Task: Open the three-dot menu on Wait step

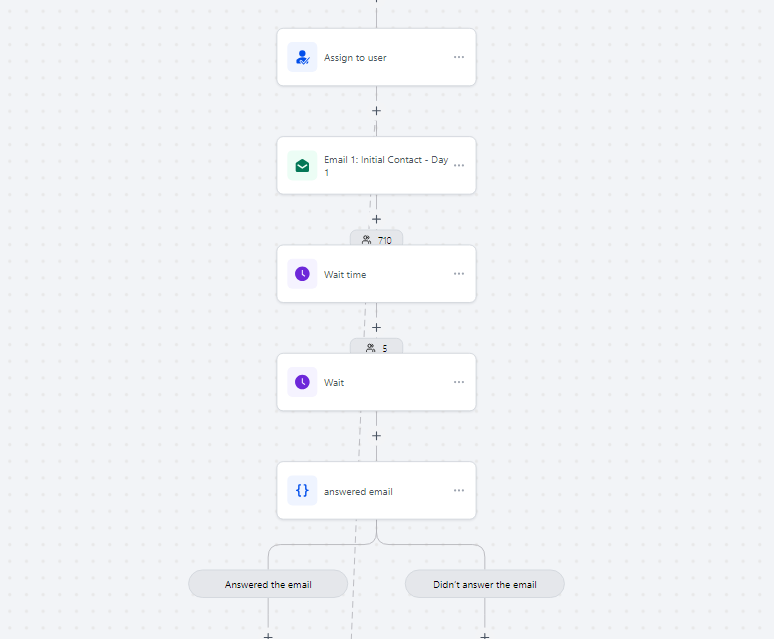Action: [459, 382]
